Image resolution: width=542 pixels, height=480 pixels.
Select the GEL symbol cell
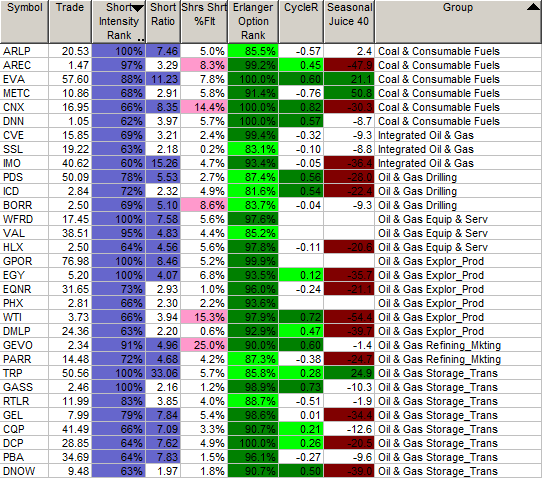pyautogui.click(x=24, y=415)
